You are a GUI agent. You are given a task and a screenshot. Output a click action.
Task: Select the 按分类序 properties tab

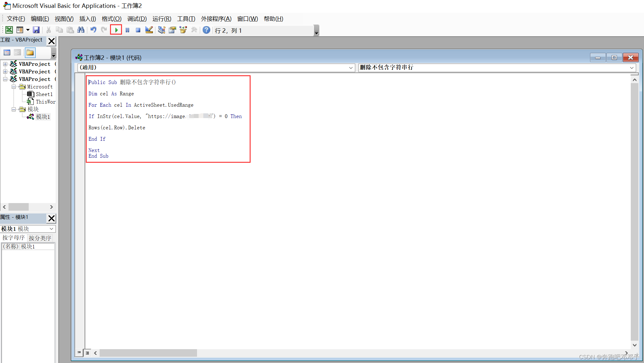pyautogui.click(x=40, y=238)
